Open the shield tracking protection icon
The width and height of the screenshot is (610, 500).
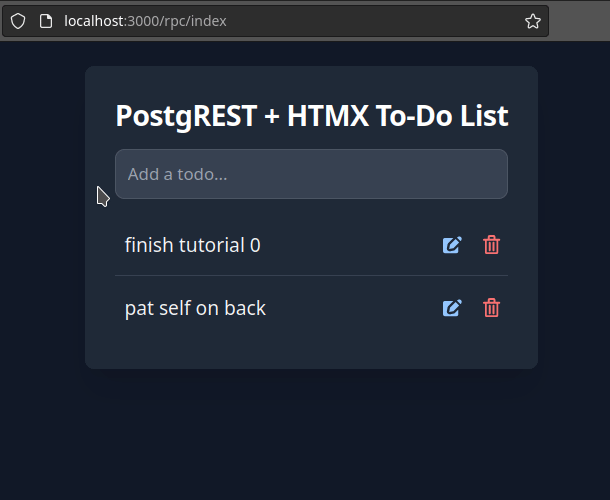coord(18,21)
